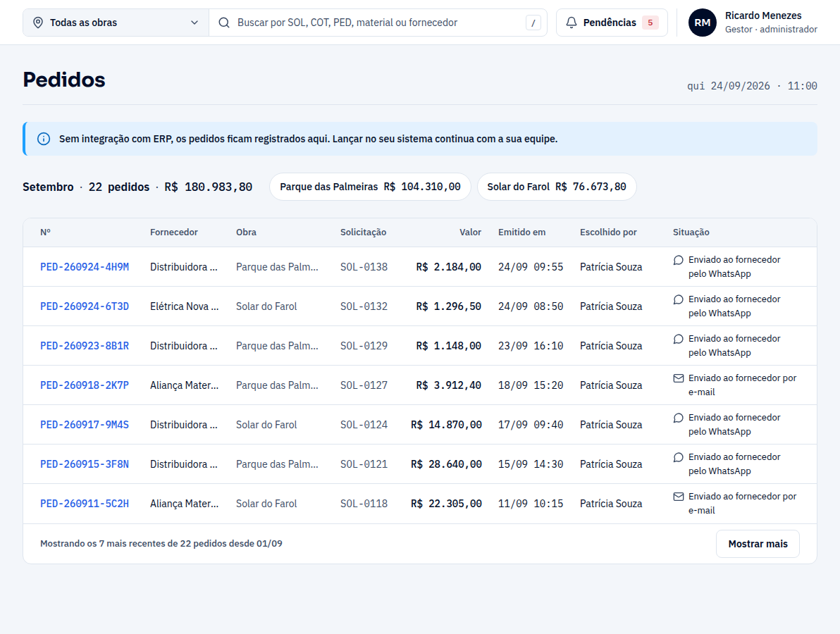The width and height of the screenshot is (840, 634).
Task: Click supplier Elétrica Nova in the table
Action: point(185,306)
